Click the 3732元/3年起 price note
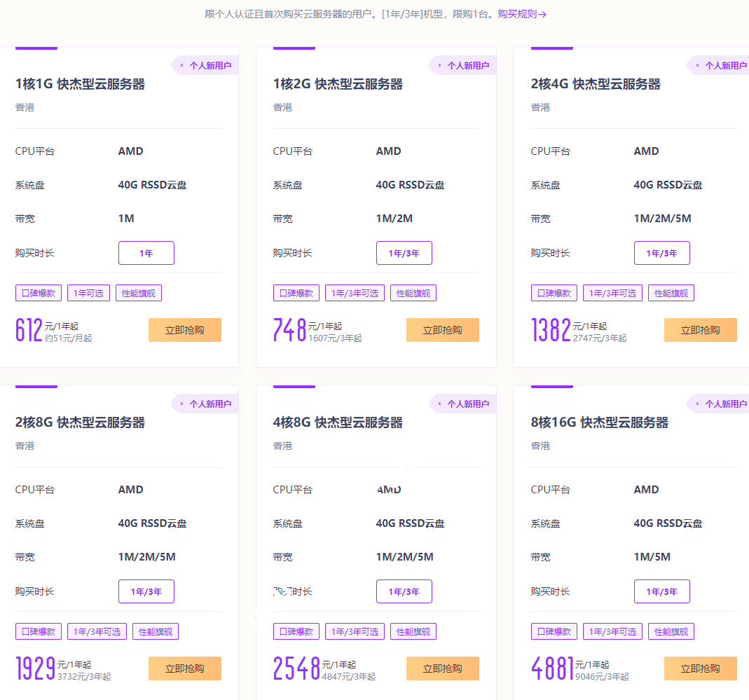Image resolution: width=749 pixels, height=700 pixels. pos(84,677)
